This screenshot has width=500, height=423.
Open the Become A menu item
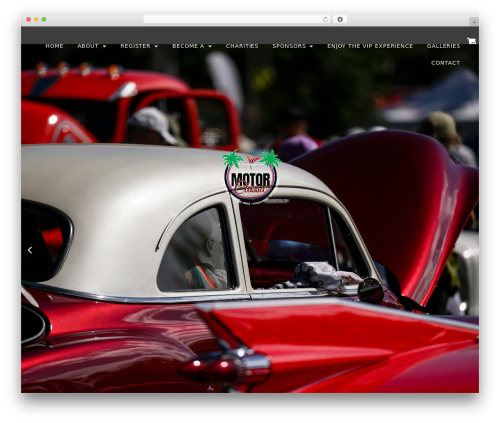(188, 46)
